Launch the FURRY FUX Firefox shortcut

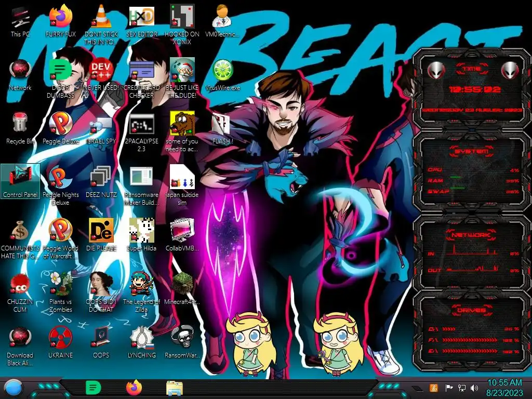click(60, 22)
